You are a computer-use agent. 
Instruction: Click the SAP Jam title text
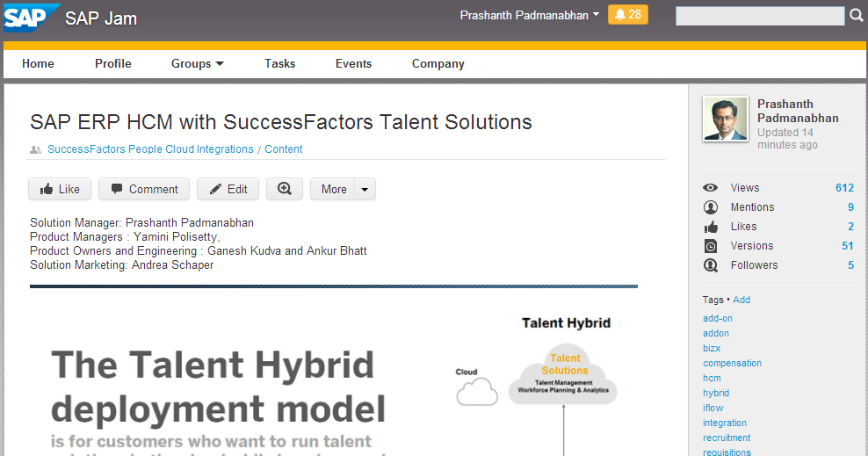pyautogui.click(x=101, y=18)
